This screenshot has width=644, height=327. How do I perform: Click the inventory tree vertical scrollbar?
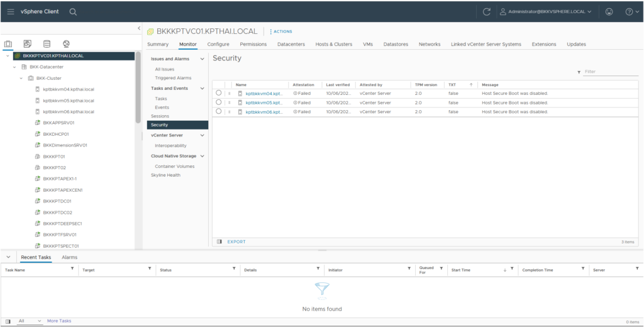[138, 88]
